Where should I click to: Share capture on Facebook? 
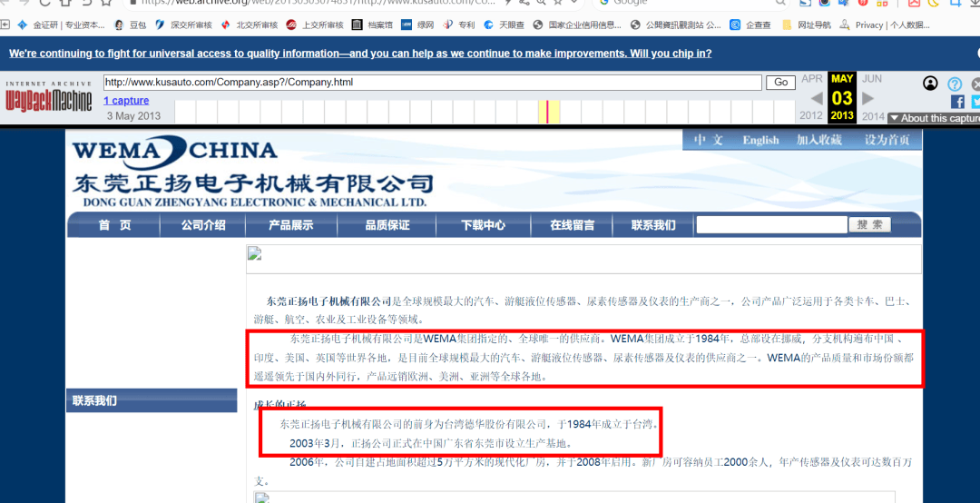(957, 102)
